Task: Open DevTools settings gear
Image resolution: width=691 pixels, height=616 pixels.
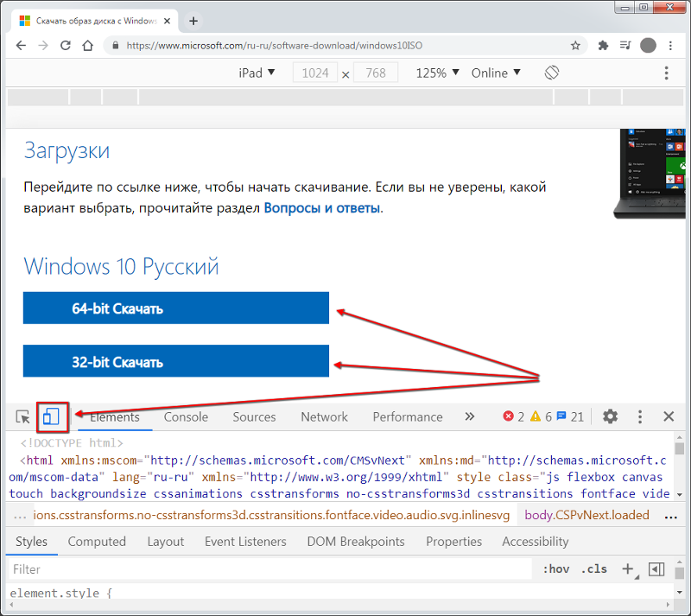Action: [x=610, y=416]
